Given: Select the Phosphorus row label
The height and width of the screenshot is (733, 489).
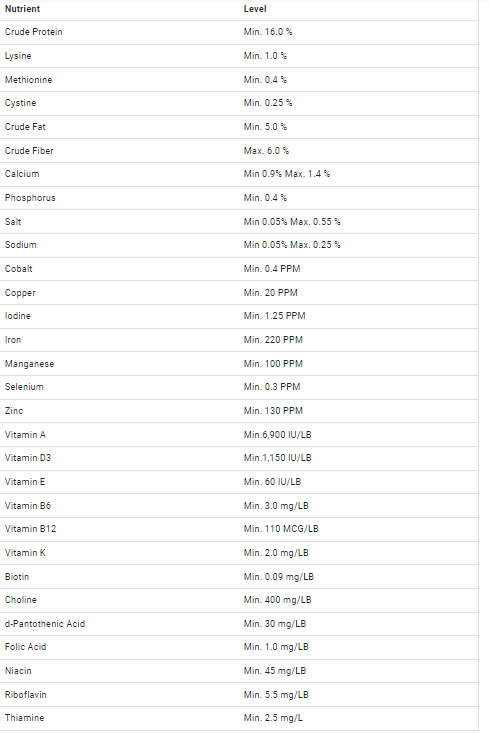Looking at the screenshot, I should 30,198.
